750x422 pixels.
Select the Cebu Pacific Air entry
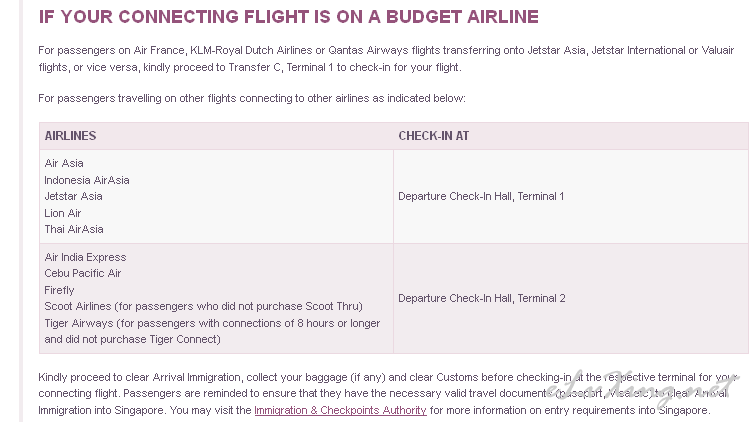pyautogui.click(x=83, y=273)
